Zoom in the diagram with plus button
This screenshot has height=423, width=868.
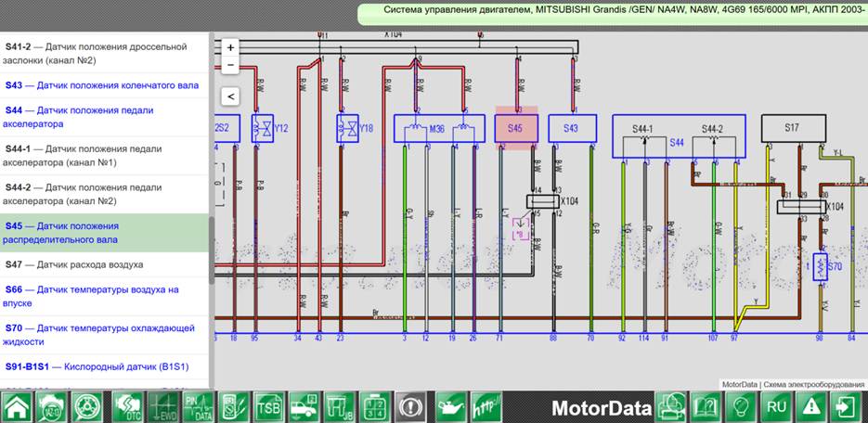[x=230, y=47]
